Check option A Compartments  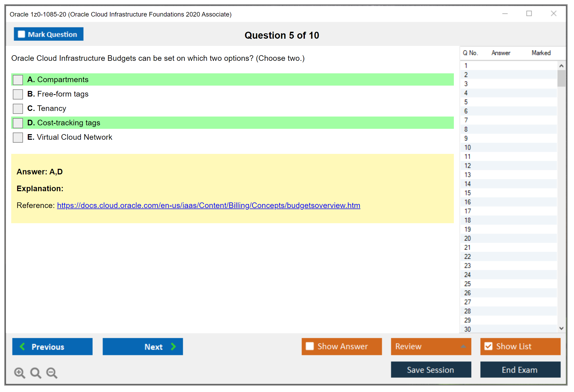coord(18,80)
